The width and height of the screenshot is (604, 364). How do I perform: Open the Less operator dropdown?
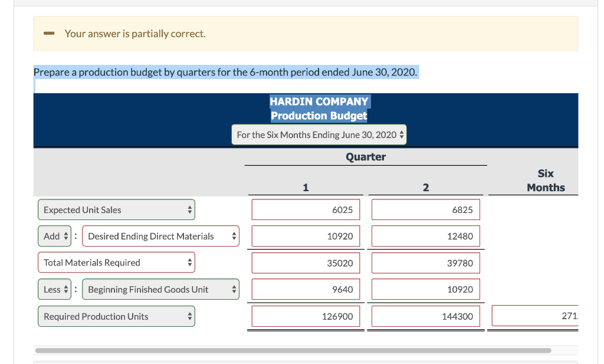pos(55,289)
